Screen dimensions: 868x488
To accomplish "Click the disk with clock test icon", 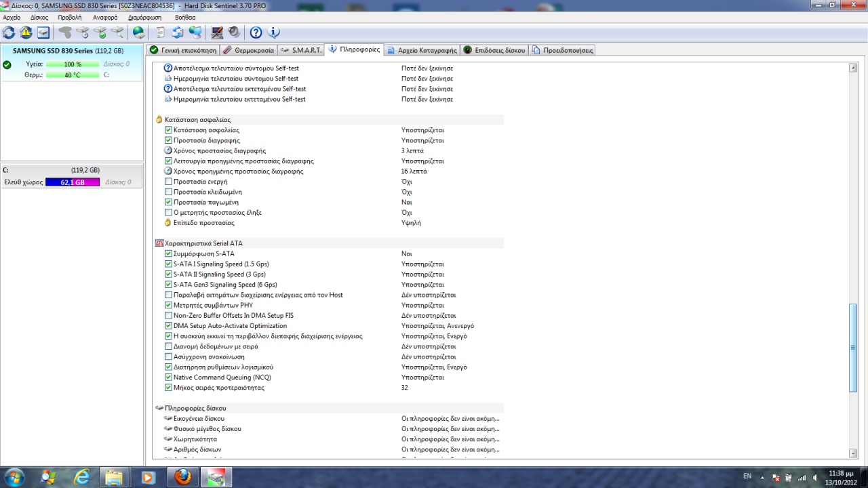I will (x=83, y=33).
